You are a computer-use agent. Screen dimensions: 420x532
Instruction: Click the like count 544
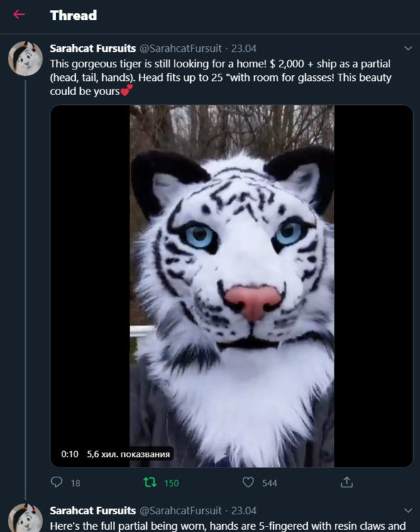point(270,483)
